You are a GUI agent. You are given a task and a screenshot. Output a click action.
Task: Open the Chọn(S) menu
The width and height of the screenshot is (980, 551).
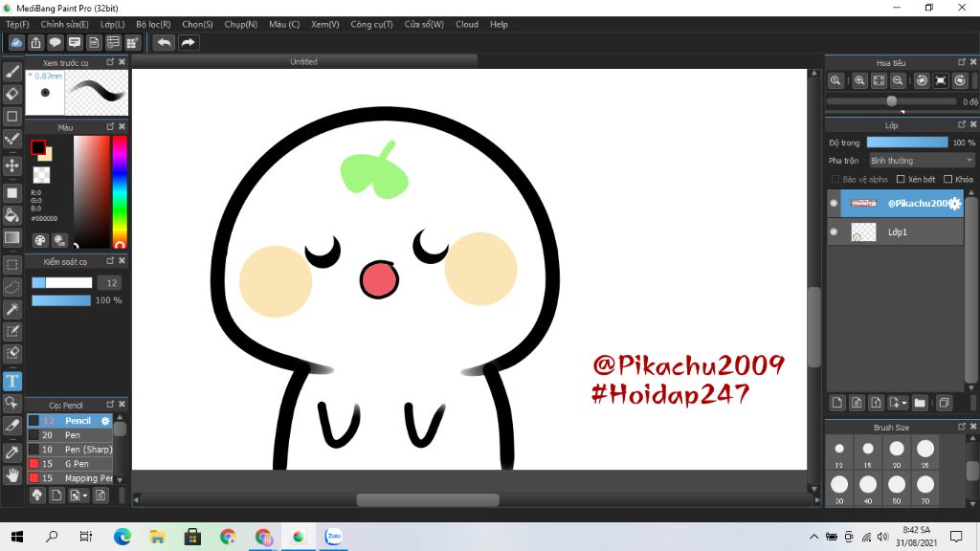coord(197,24)
